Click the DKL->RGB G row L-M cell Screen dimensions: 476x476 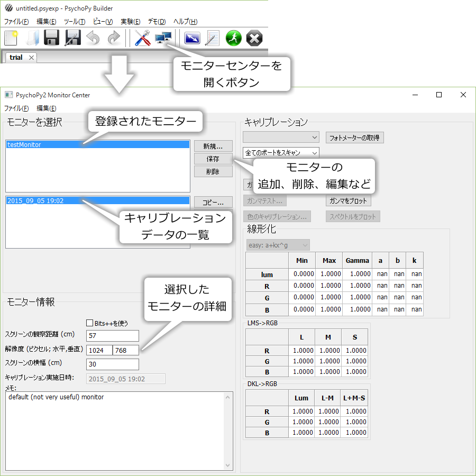[x=327, y=422]
